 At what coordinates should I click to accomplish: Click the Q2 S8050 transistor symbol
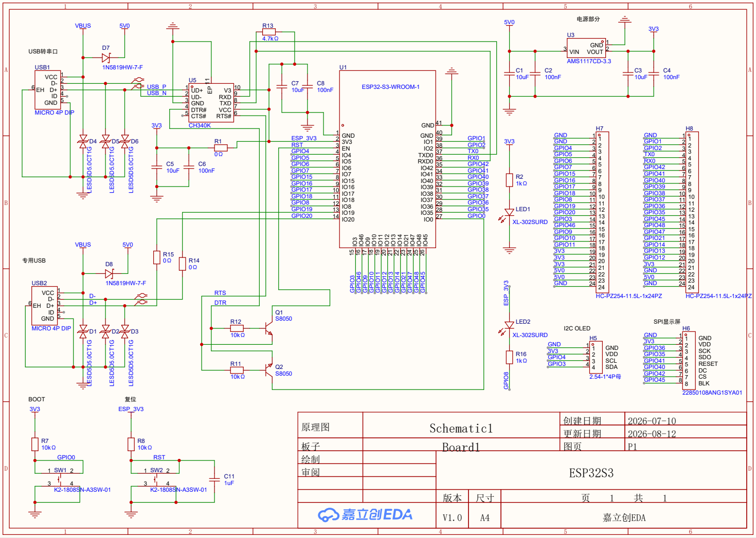268,370
